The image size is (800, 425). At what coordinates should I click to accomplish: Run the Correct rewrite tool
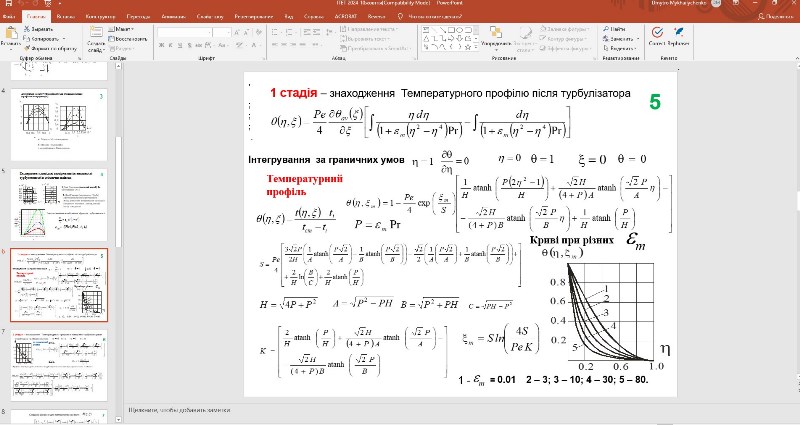coord(657,37)
